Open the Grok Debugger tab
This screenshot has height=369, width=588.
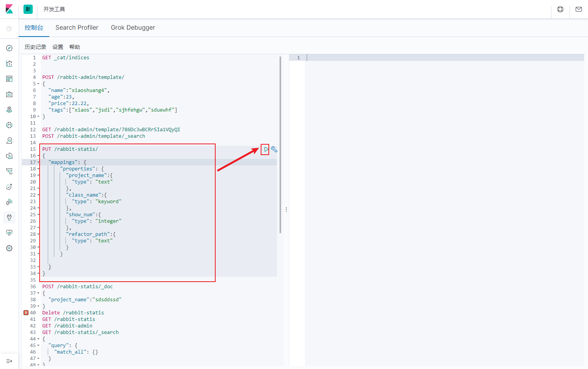tap(133, 27)
